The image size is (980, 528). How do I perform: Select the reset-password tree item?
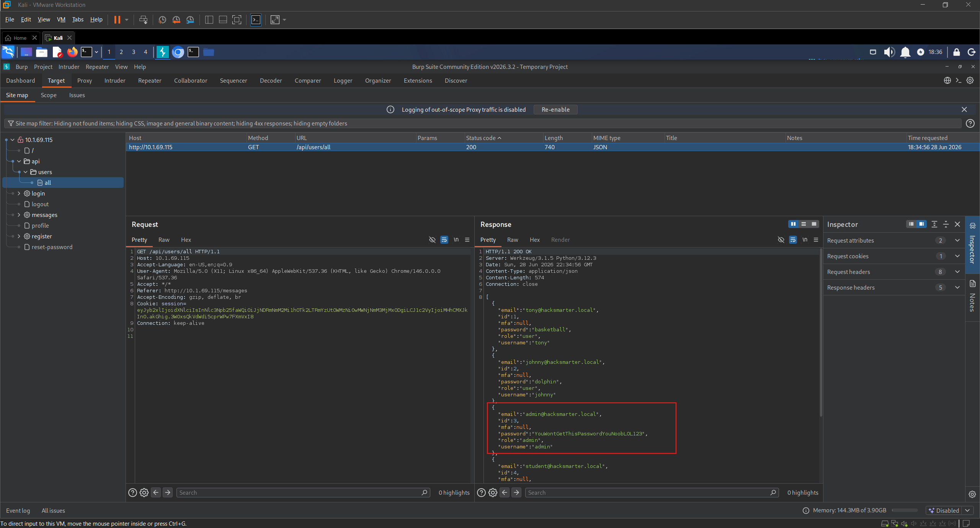(x=52, y=247)
